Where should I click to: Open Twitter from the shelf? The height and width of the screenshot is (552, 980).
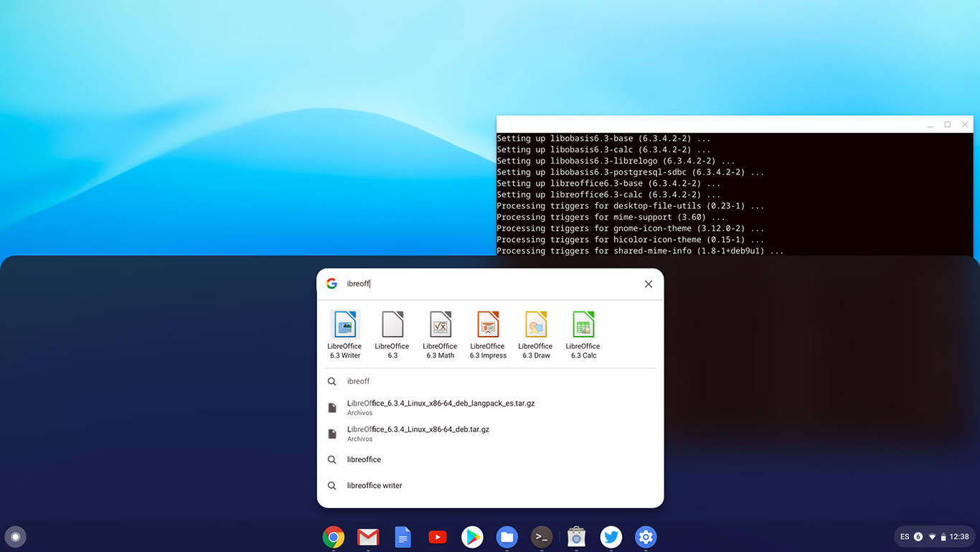(x=611, y=536)
